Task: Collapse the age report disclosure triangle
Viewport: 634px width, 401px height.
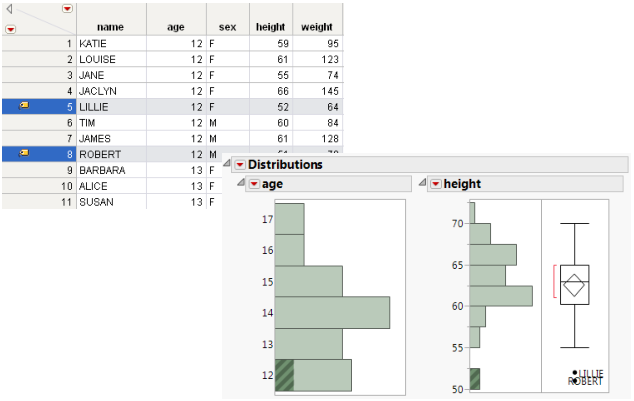Action: 241,184
